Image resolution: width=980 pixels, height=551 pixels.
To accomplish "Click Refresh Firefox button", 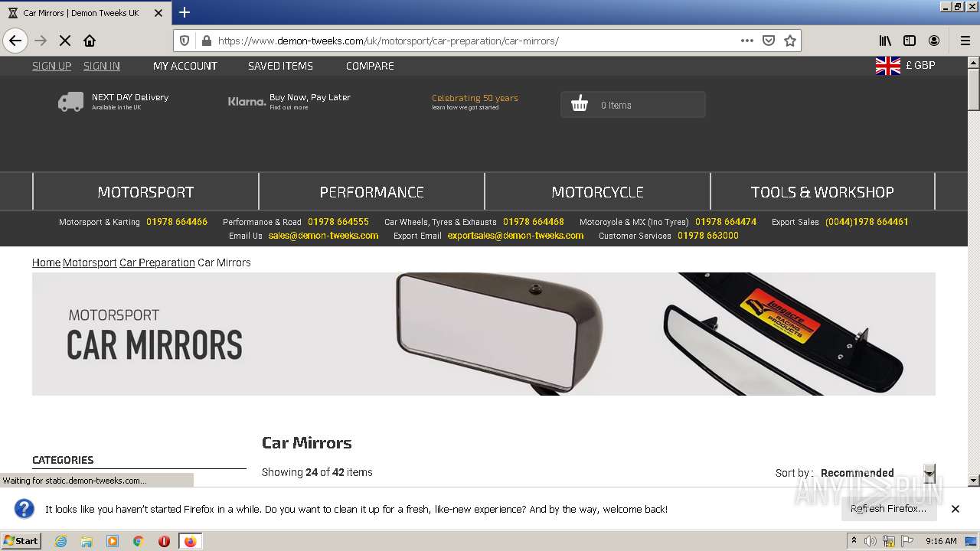I will (888, 509).
